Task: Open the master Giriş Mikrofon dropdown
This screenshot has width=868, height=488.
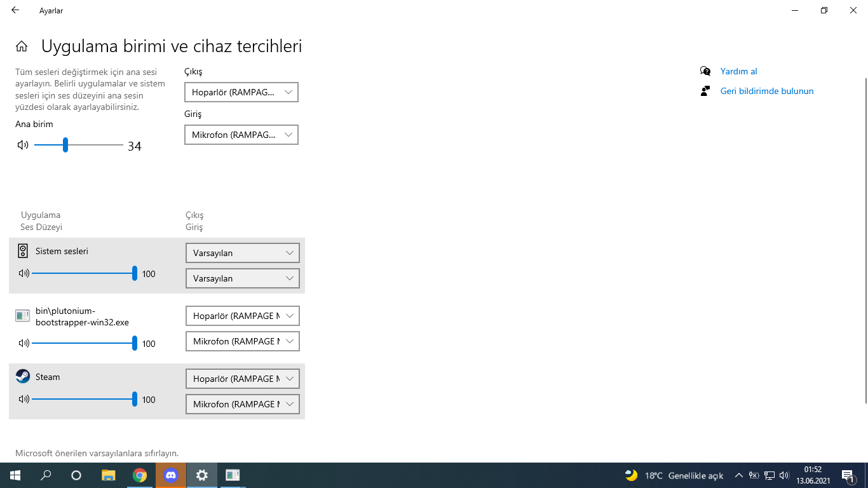Action: tap(241, 135)
